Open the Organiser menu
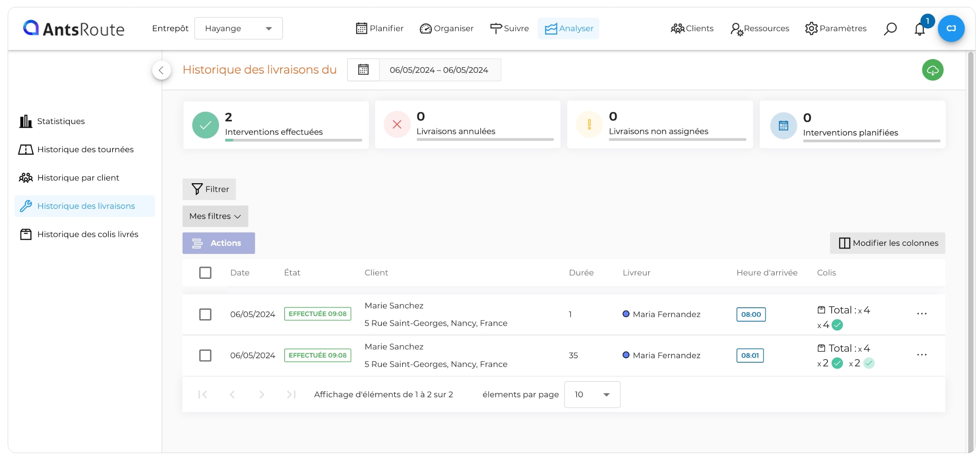980x460 pixels. (446, 28)
